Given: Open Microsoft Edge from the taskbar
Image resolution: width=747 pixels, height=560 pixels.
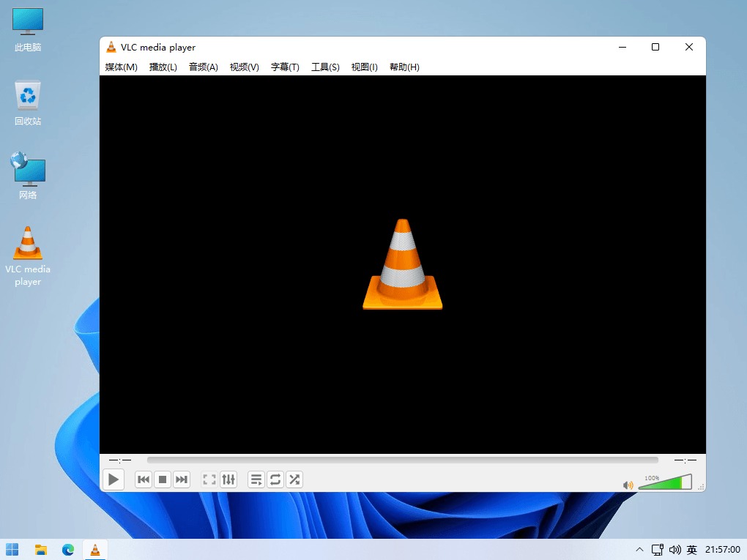Looking at the screenshot, I should coord(68,550).
